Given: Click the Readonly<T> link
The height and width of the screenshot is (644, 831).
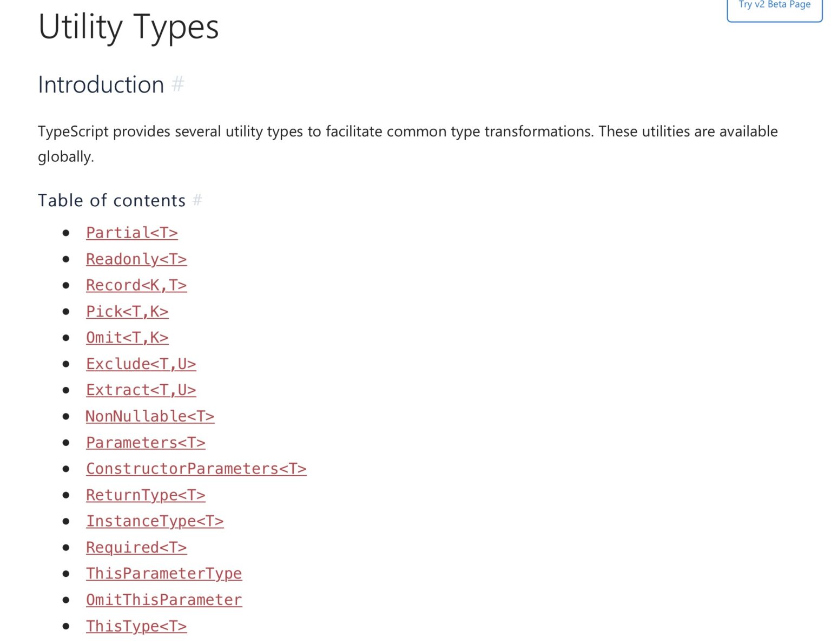Looking at the screenshot, I should pos(136,259).
